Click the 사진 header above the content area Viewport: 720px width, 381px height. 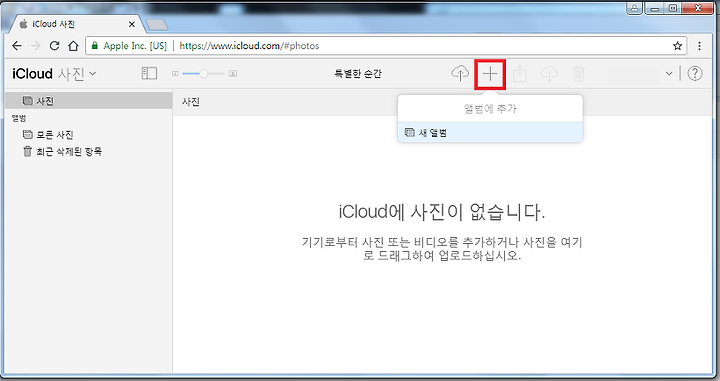click(x=191, y=101)
